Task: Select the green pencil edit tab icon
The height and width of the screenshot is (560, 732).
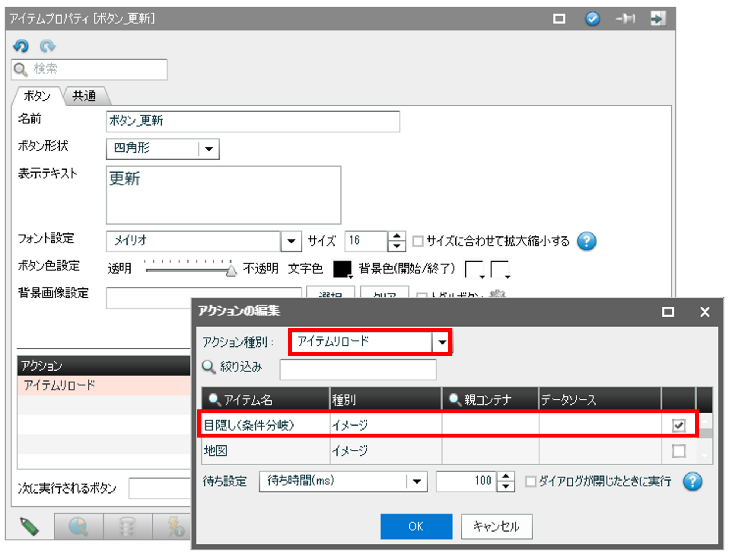Action: point(30,526)
